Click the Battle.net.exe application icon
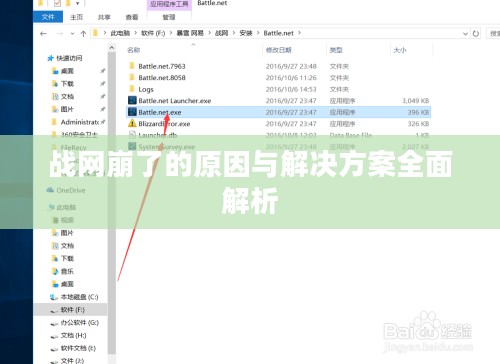The image size is (500, 364). point(132,112)
